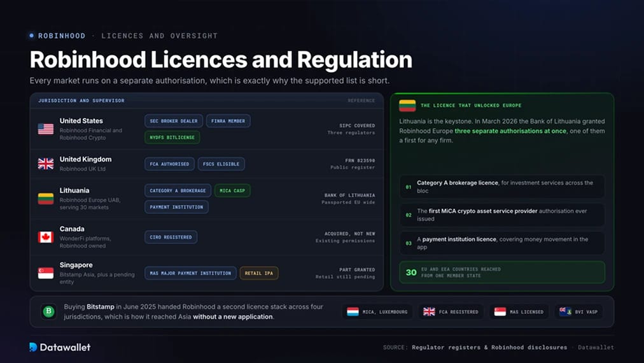
Task: Click the Canada row heading
Action: 72,229
